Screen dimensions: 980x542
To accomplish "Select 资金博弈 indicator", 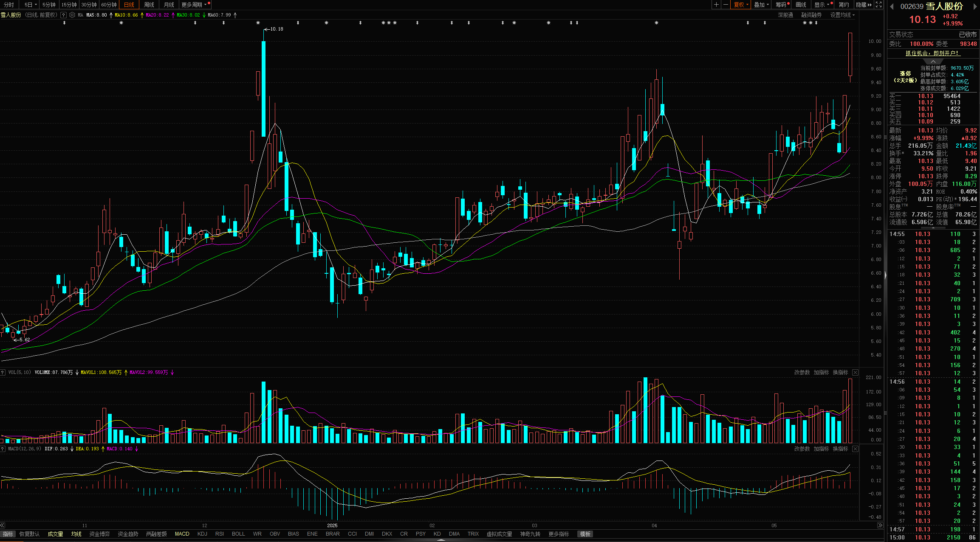I will click(x=99, y=534).
